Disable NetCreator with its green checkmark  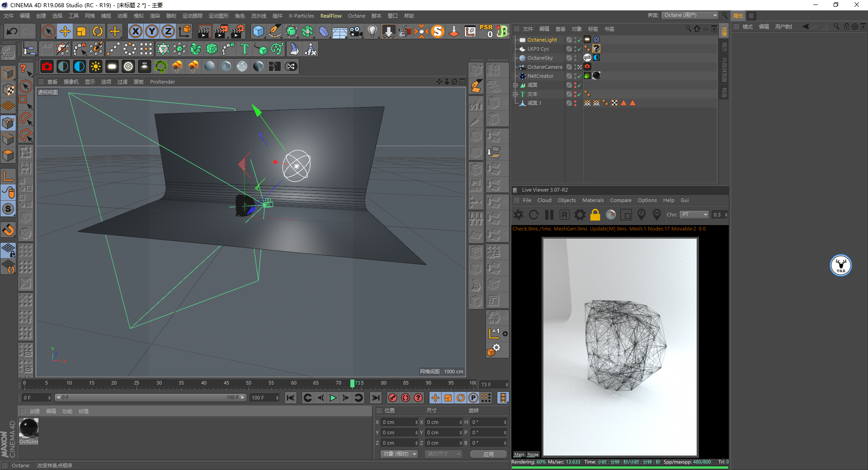point(579,76)
